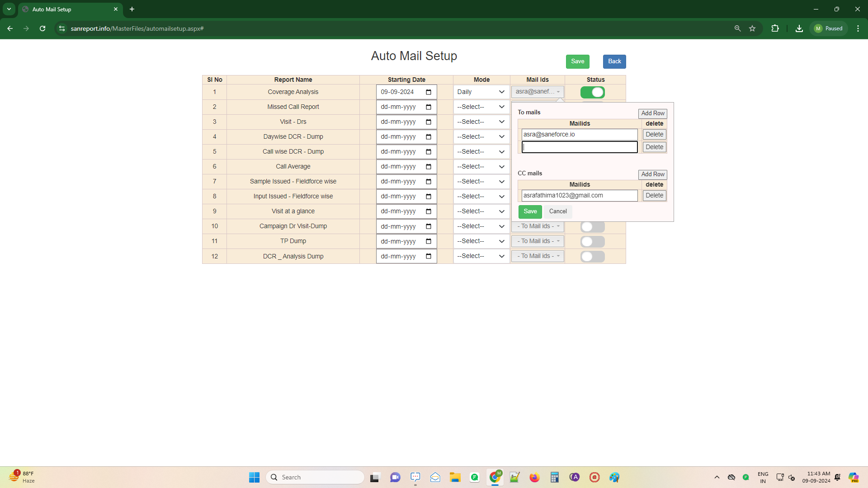868x488 pixels.
Task: Turn on DCR _ Analysis Dump status
Action: (592, 256)
